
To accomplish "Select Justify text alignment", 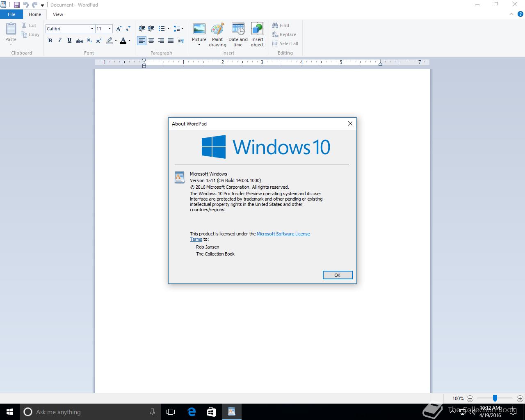I will coord(171,41).
